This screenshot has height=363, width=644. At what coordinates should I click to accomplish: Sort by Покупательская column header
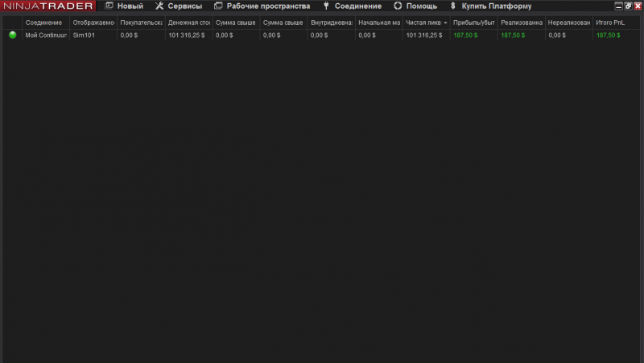coord(141,23)
